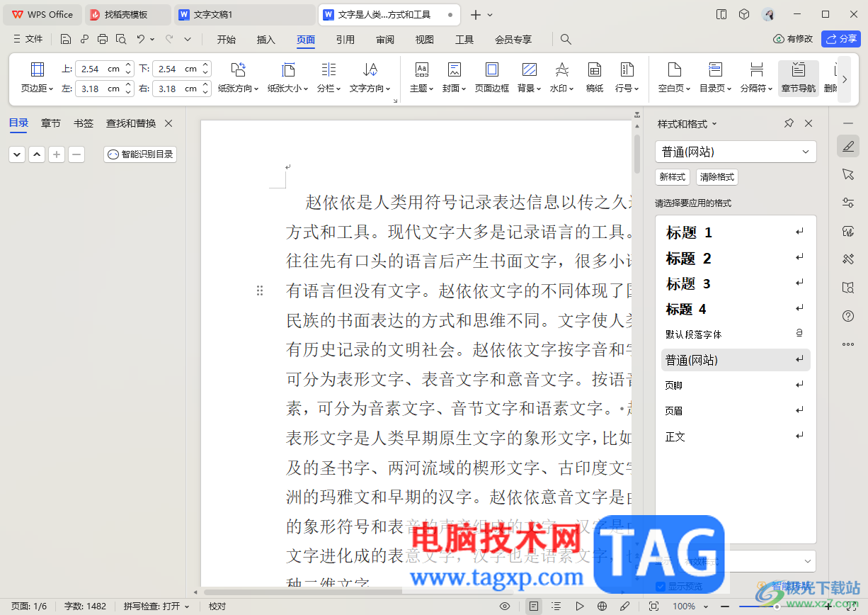This screenshot has width=868, height=615.
Task: Click the 有修改 status button
Action: (794, 39)
